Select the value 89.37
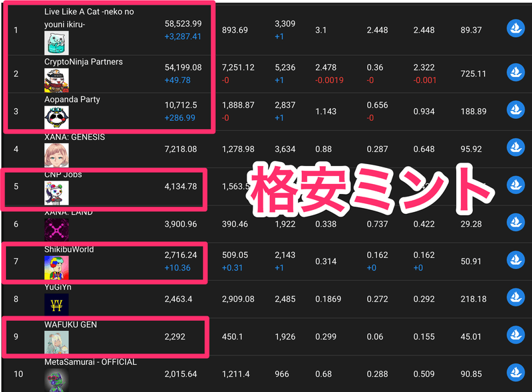Viewport: 532px width, 392px height. coord(471,30)
